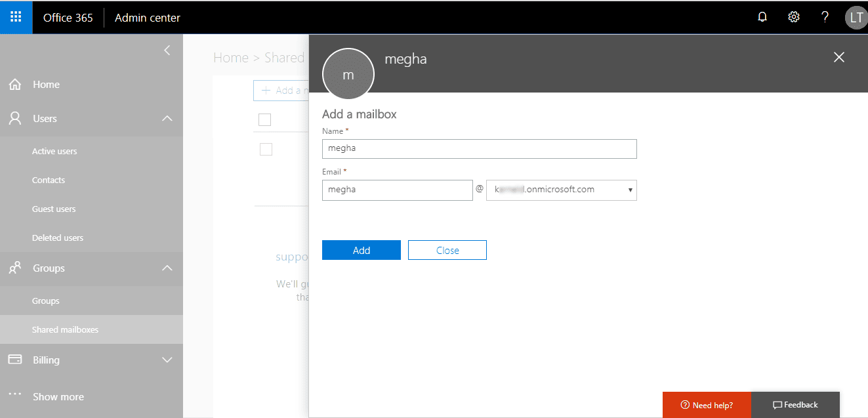Click the Show more label
This screenshot has width=868, height=418.
(58, 397)
